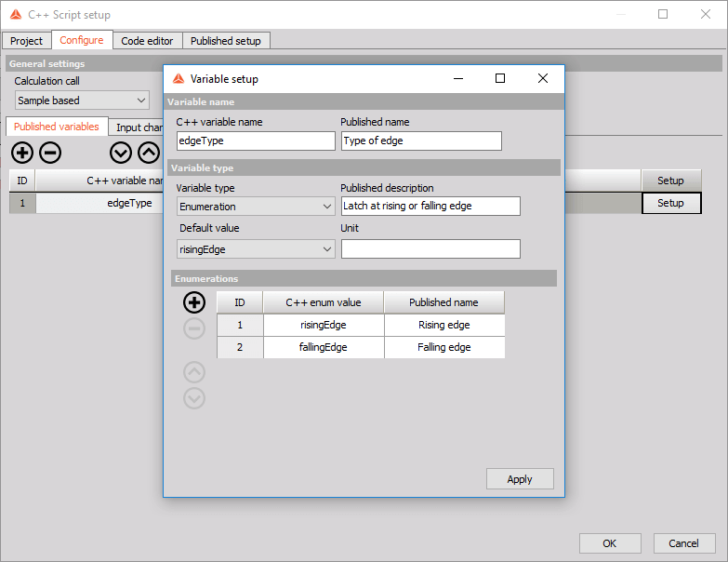Switch to the Project tab
Viewport: 728px width, 562px height.
pos(26,41)
